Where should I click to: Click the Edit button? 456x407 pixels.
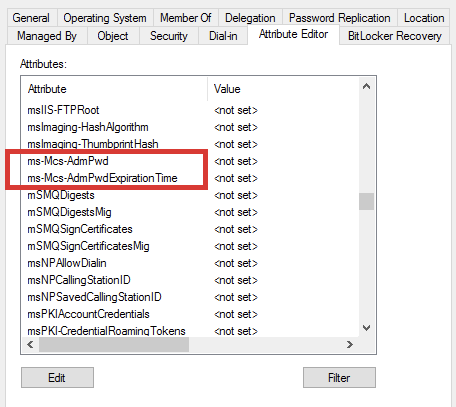point(57,378)
